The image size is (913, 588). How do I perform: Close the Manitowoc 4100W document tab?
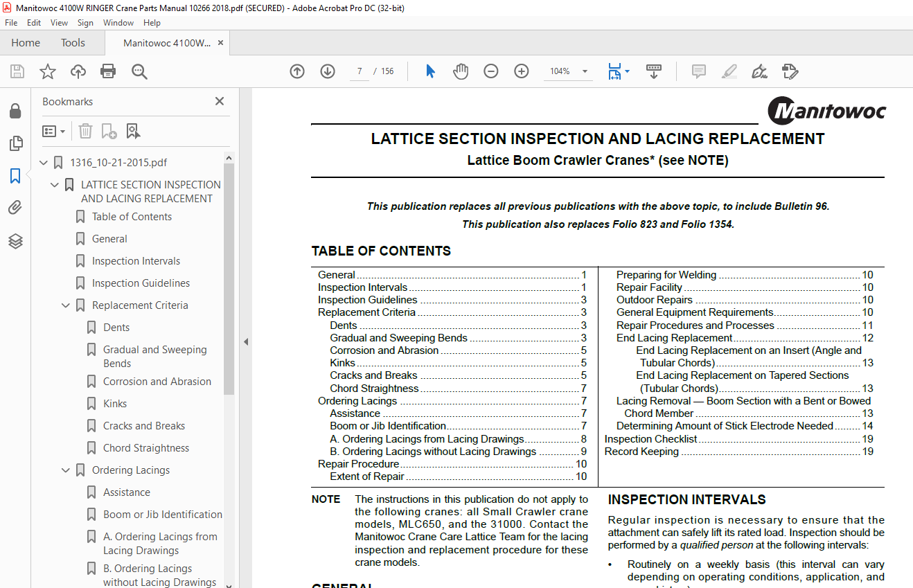(220, 43)
